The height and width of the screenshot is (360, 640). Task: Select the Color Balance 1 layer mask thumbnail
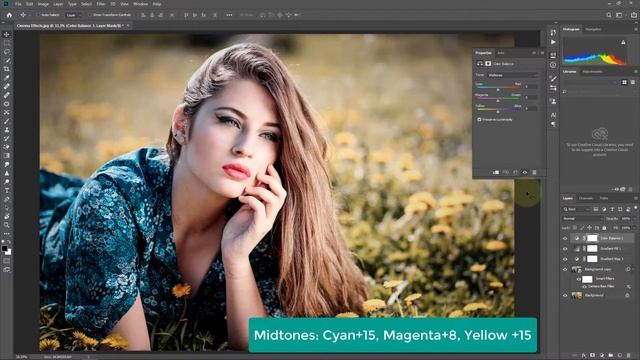pos(592,238)
